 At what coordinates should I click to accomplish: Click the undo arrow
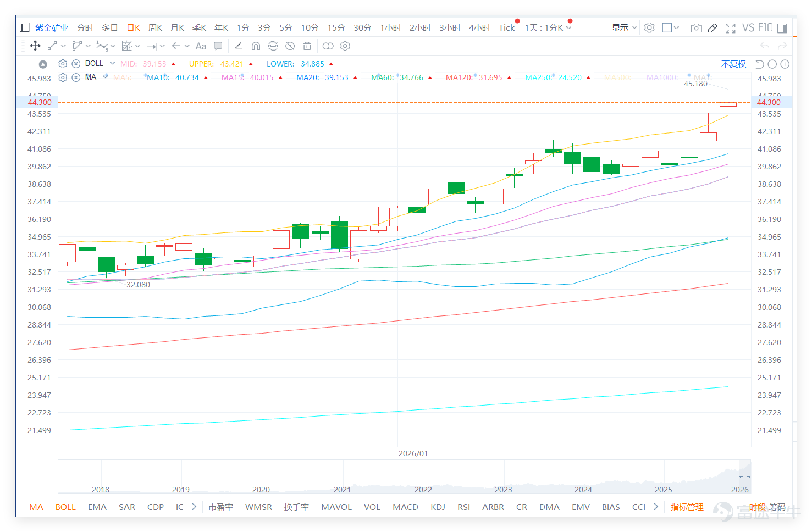[x=765, y=46]
